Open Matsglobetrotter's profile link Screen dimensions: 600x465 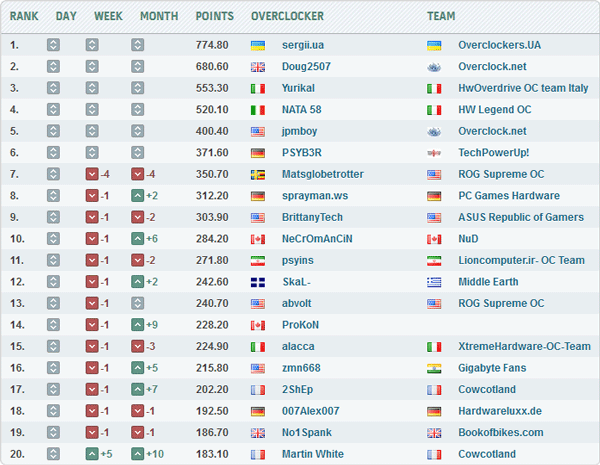[324, 175]
